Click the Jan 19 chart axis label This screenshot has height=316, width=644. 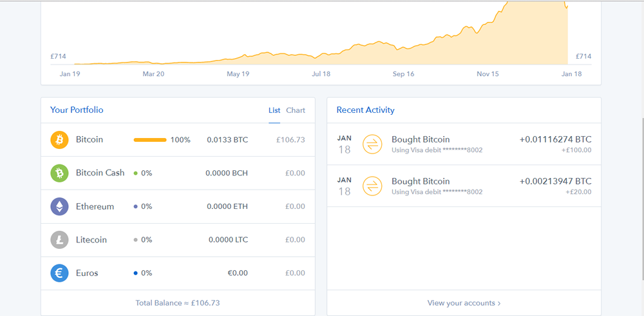coord(70,74)
